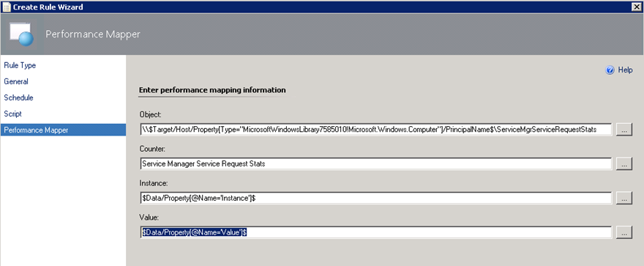
Task: Click the Performance Mapper header icon
Action: click(21, 34)
